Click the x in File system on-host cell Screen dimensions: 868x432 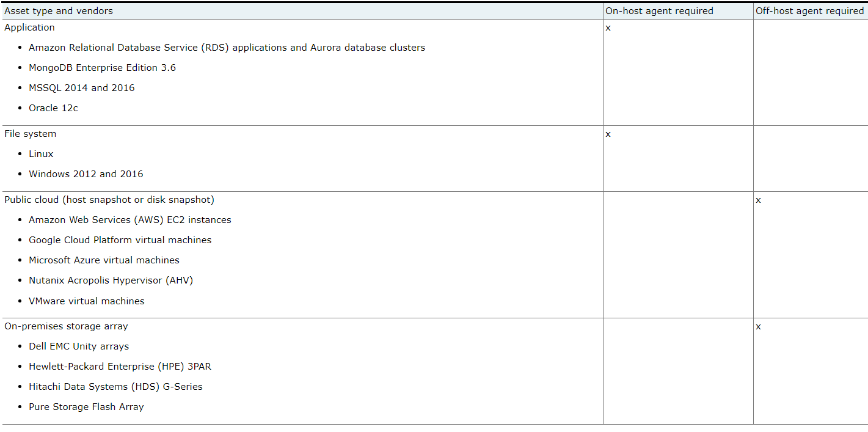(608, 134)
